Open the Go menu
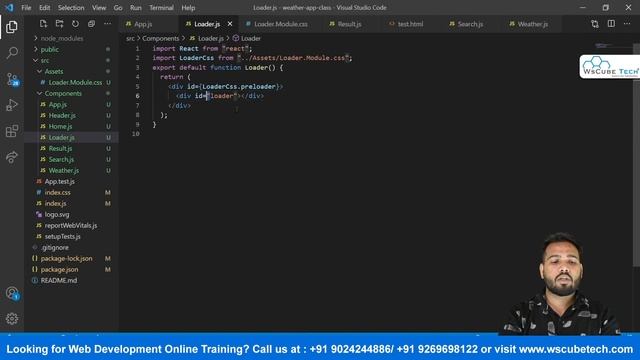This screenshot has height=360, width=640. 118,8
